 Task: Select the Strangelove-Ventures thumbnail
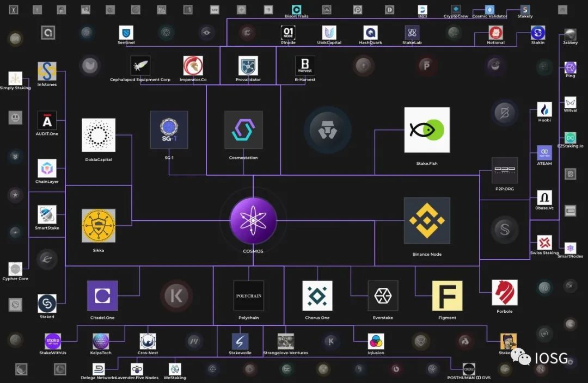pos(286,342)
